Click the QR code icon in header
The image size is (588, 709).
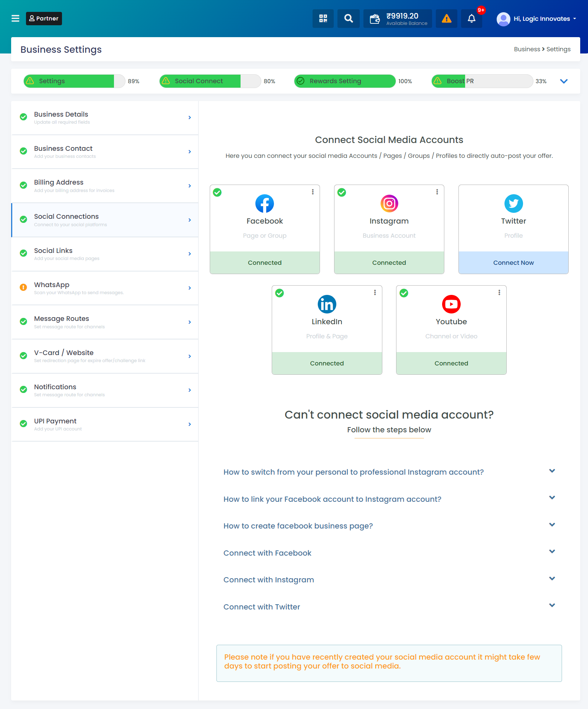(323, 19)
